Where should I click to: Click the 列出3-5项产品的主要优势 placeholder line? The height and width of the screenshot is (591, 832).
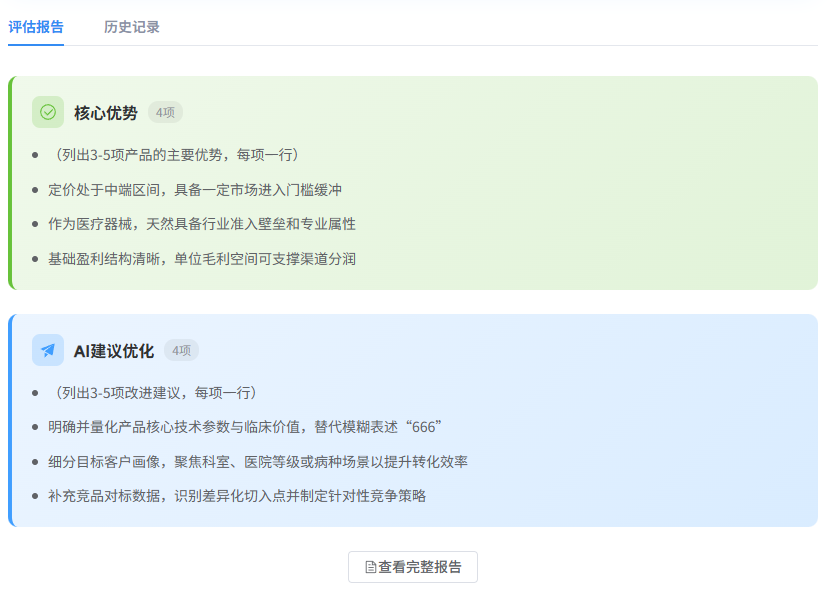173,155
